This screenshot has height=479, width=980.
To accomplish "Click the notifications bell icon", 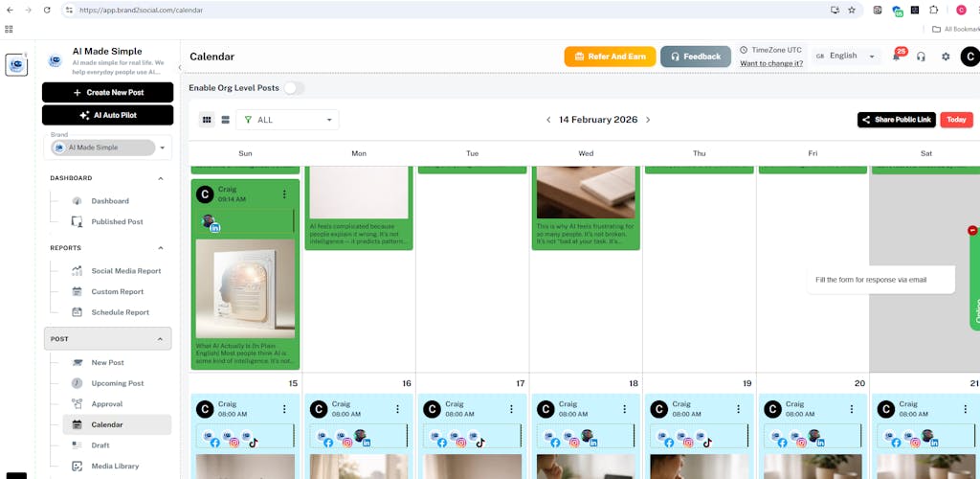I will point(896,57).
